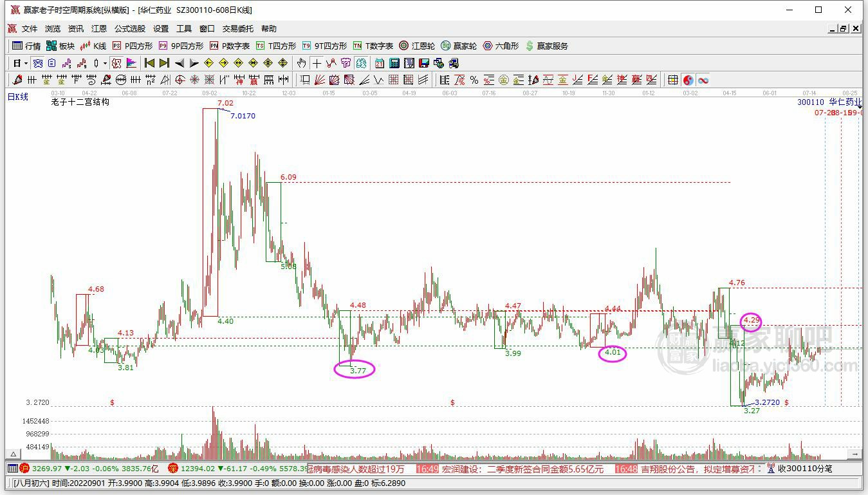The width and height of the screenshot is (868, 495).
Task: Open the P数字表 number table
Action: 230,46
